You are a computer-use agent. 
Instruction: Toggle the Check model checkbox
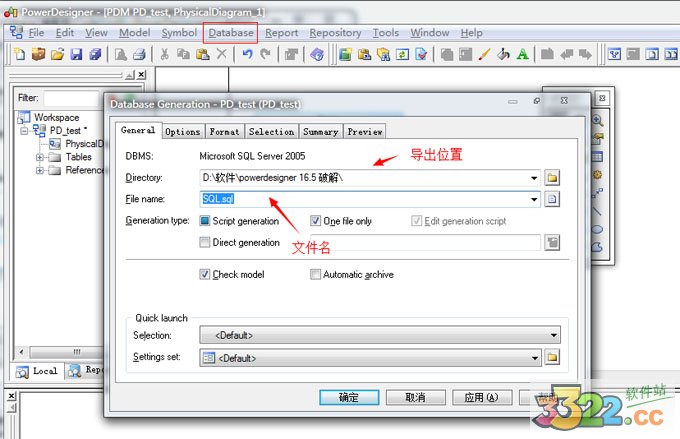pos(204,274)
